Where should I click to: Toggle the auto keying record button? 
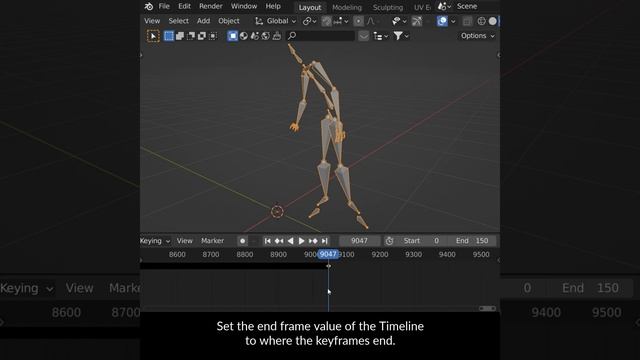(x=242, y=241)
